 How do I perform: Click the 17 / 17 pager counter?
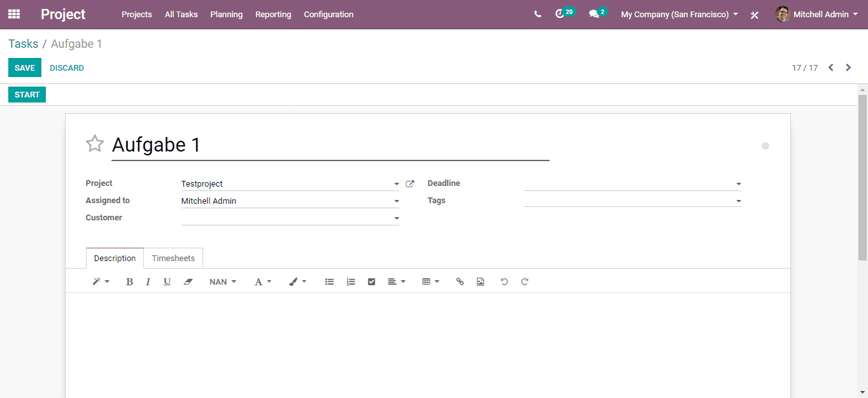(805, 68)
